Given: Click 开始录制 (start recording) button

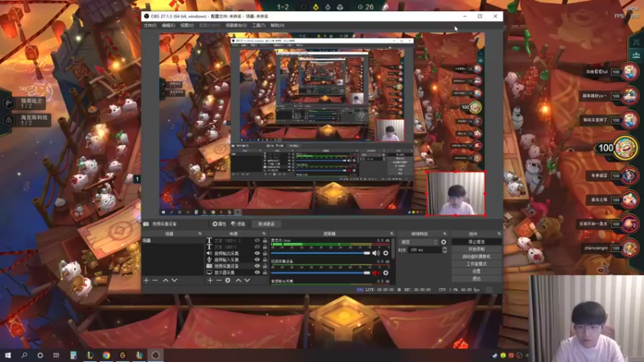Looking at the screenshot, I should [477, 249].
